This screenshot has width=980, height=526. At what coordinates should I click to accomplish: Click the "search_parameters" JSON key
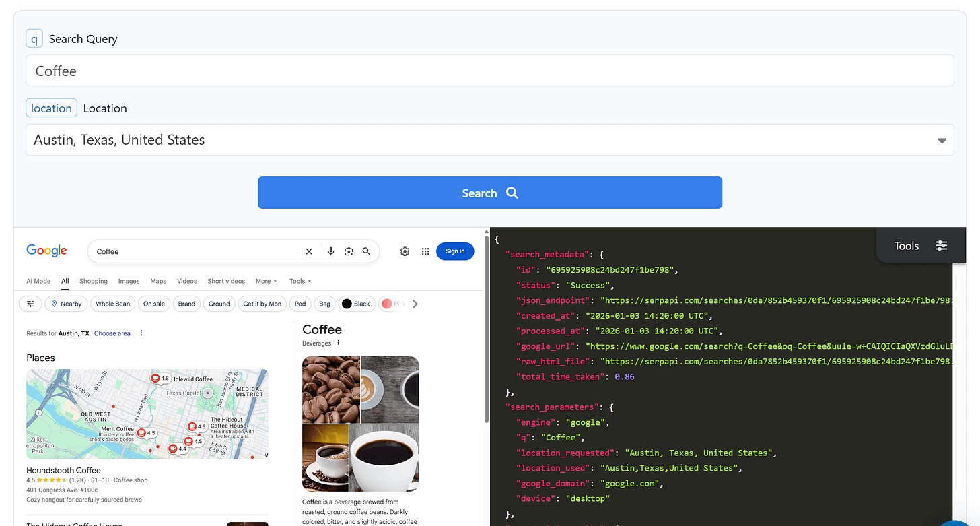tap(552, 407)
